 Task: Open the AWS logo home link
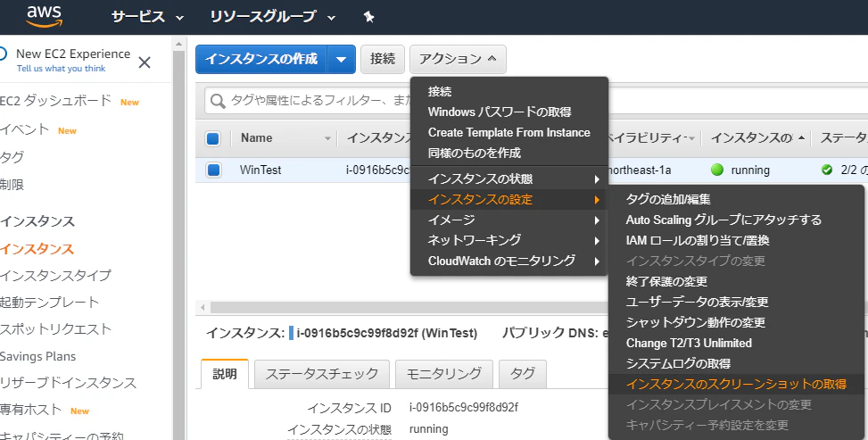[45, 17]
